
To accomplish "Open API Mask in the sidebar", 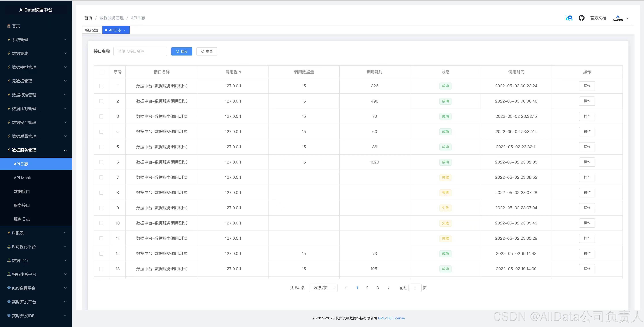I will coord(22,178).
